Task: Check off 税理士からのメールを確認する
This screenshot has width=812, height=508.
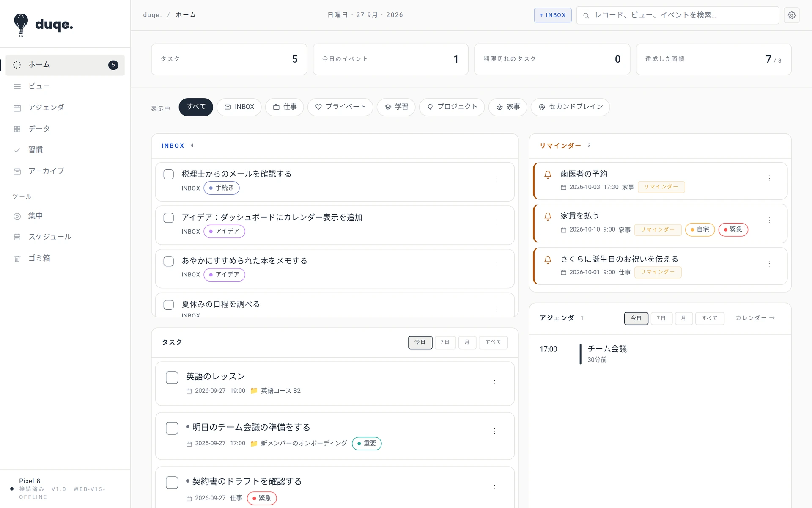Action: click(x=168, y=174)
